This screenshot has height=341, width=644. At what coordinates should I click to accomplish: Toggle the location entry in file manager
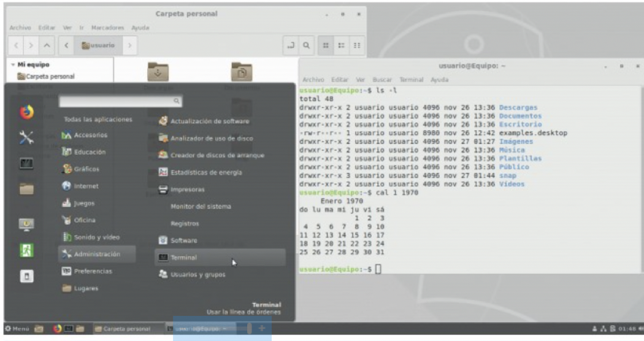pyautogui.click(x=291, y=45)
